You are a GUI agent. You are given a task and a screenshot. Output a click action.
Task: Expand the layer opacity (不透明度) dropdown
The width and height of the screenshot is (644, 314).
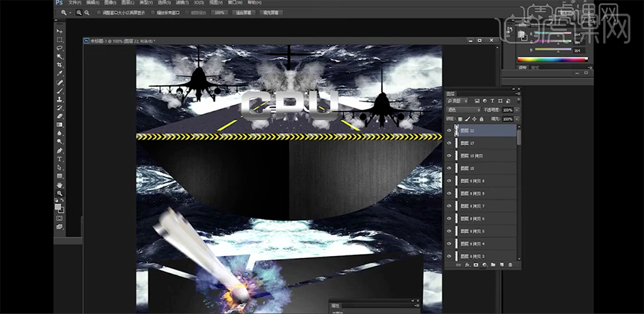tap(518, 110)
